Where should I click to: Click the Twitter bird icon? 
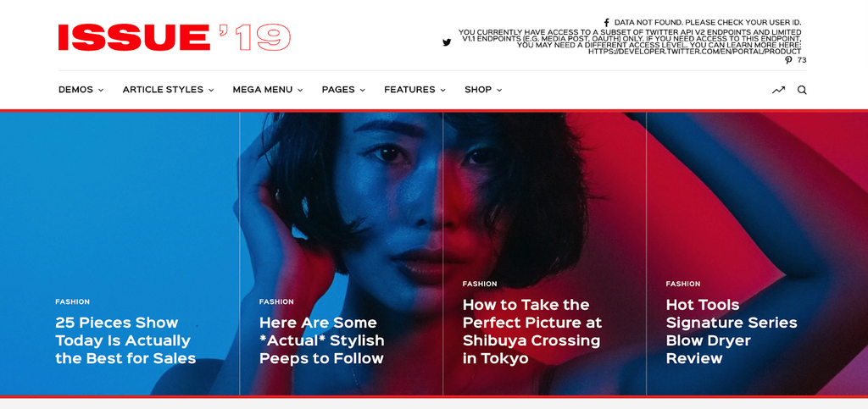(x=447, y=42)
